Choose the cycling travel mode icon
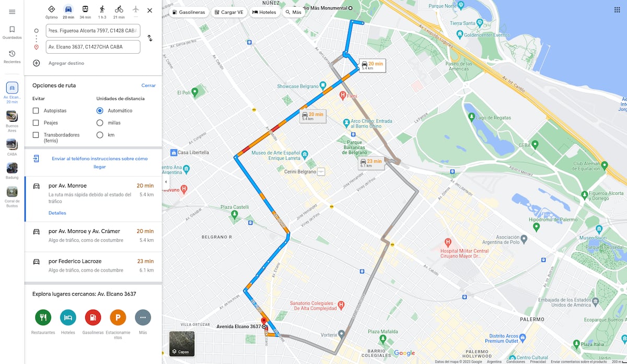627x364 pixels. [119, 9]
